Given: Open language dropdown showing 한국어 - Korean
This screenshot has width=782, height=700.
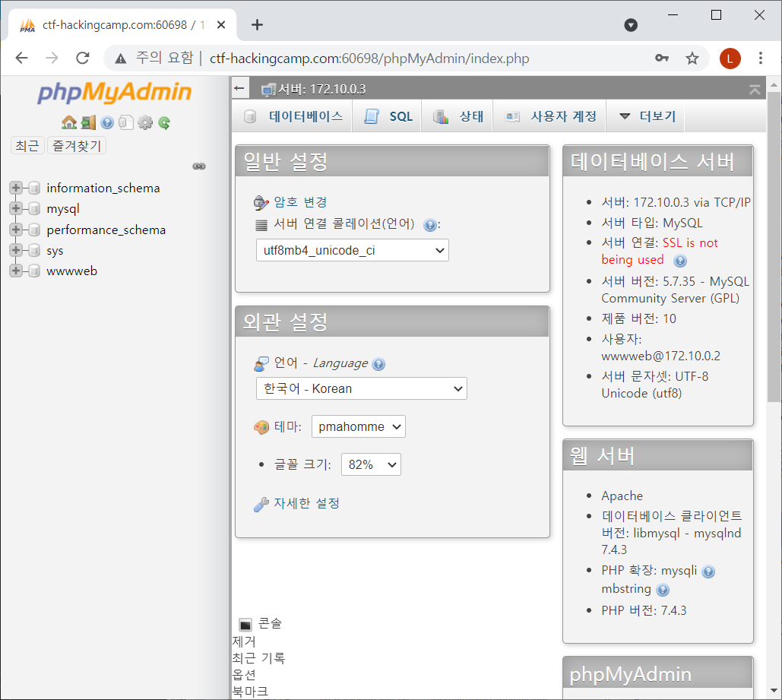Looking at the screenshot, I should 361,388.
